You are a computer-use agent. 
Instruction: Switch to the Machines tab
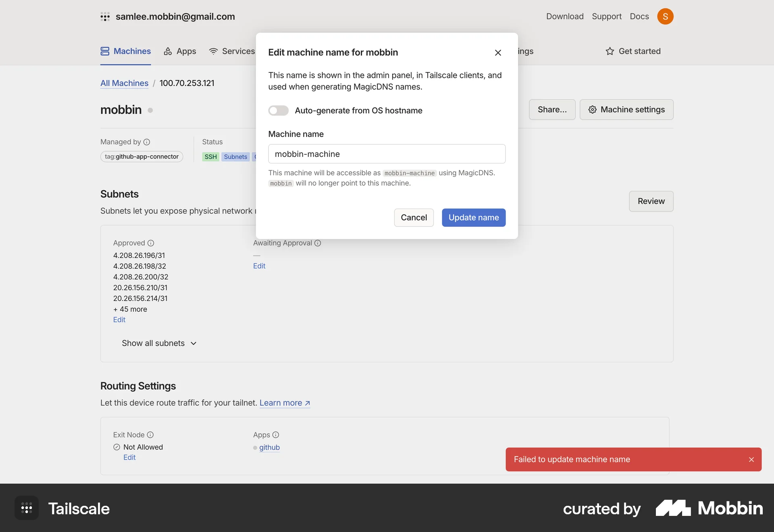pyautogui.click(x=125, y=51)
